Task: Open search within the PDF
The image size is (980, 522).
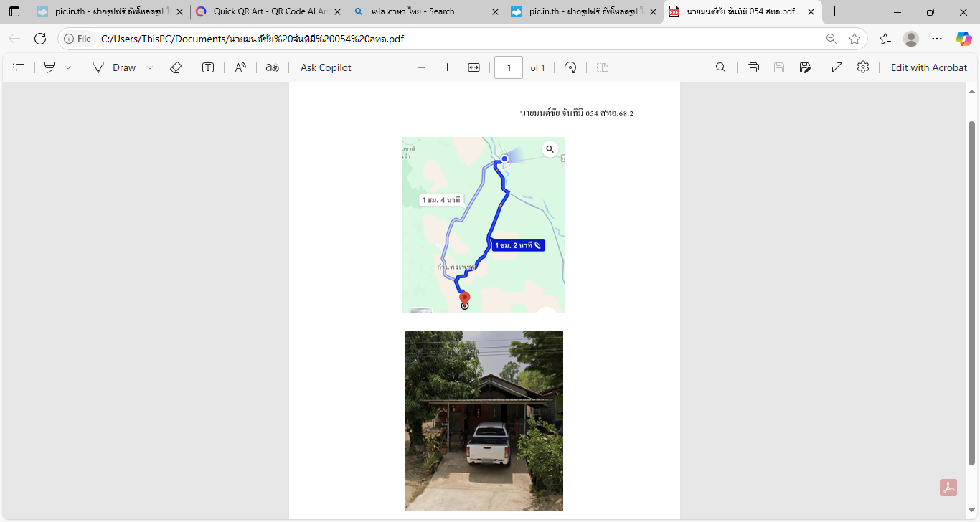Action: pos(720,67)
